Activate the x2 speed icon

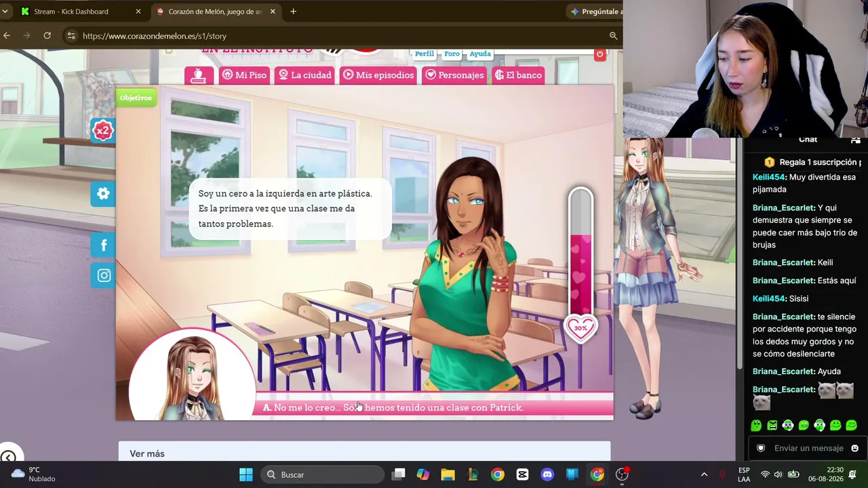[x=102, y=131]
